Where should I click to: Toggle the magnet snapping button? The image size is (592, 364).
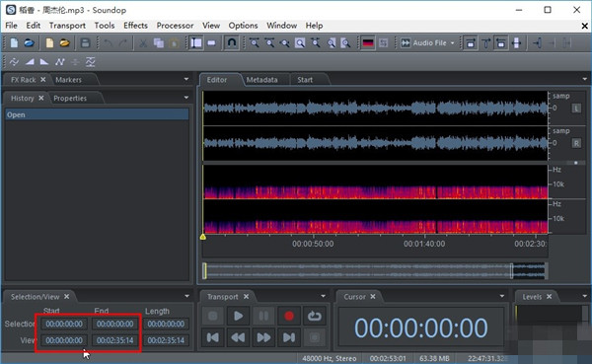coord(232,42)
